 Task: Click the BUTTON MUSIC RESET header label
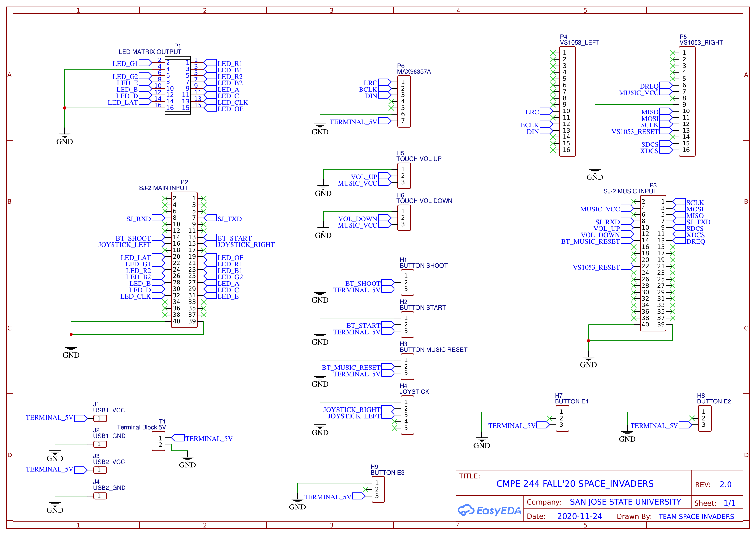433,350
